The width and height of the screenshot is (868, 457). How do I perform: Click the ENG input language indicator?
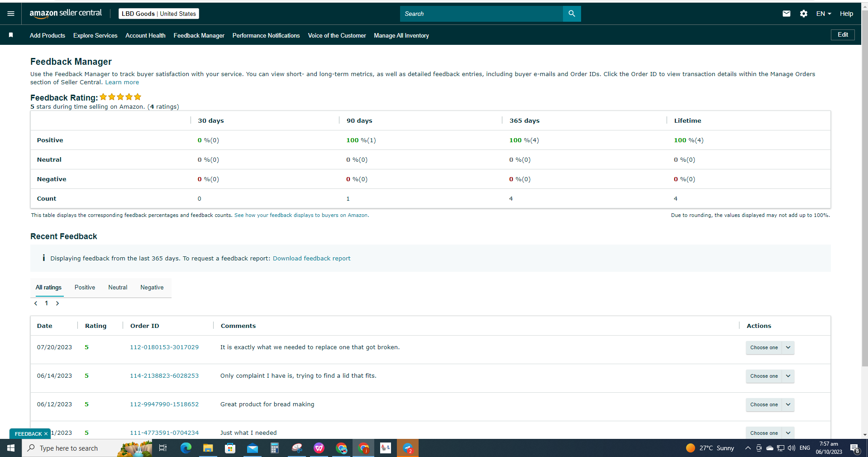tap(805, 448)
